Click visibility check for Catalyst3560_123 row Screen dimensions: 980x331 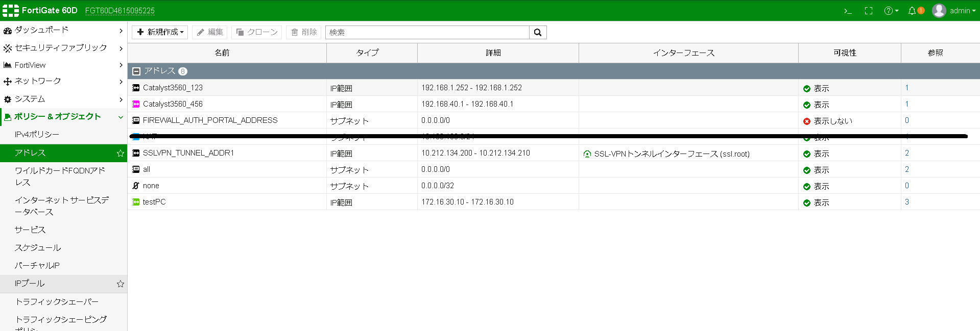807,89
